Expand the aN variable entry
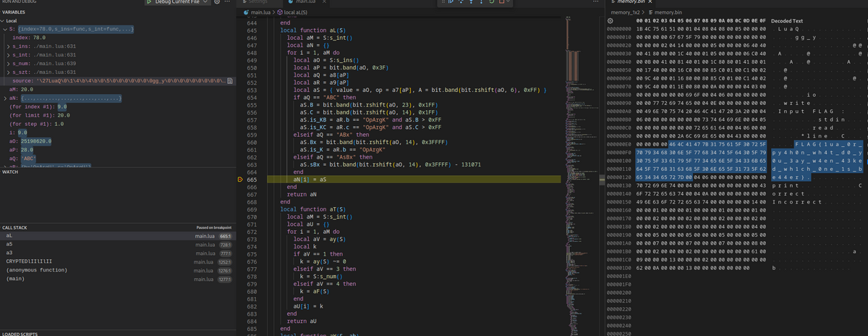This screenshot has height=336, width=868. 7,98
